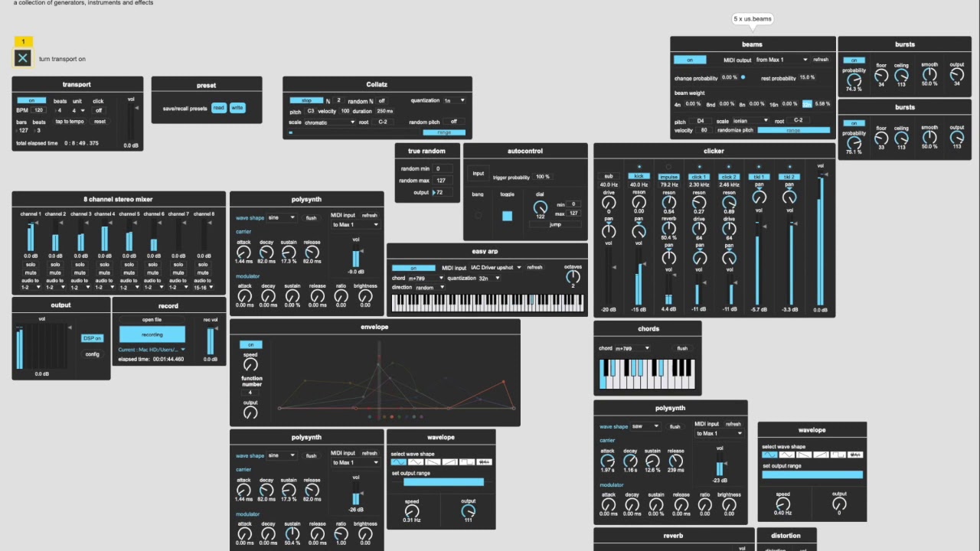This screenshot has width=980, height=551.
Task: Click refresh in the beams module
Action: tap(821, 60)
